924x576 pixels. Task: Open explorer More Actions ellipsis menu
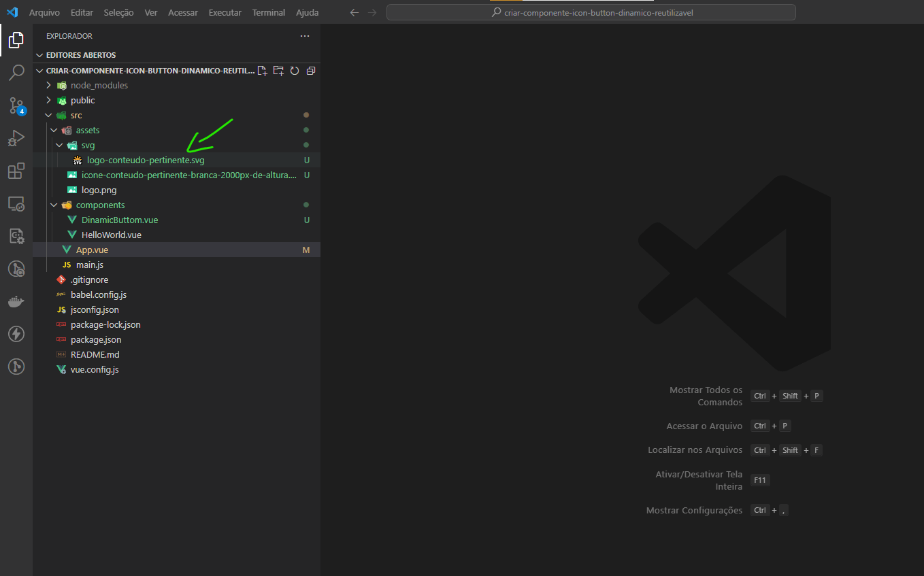304,36
